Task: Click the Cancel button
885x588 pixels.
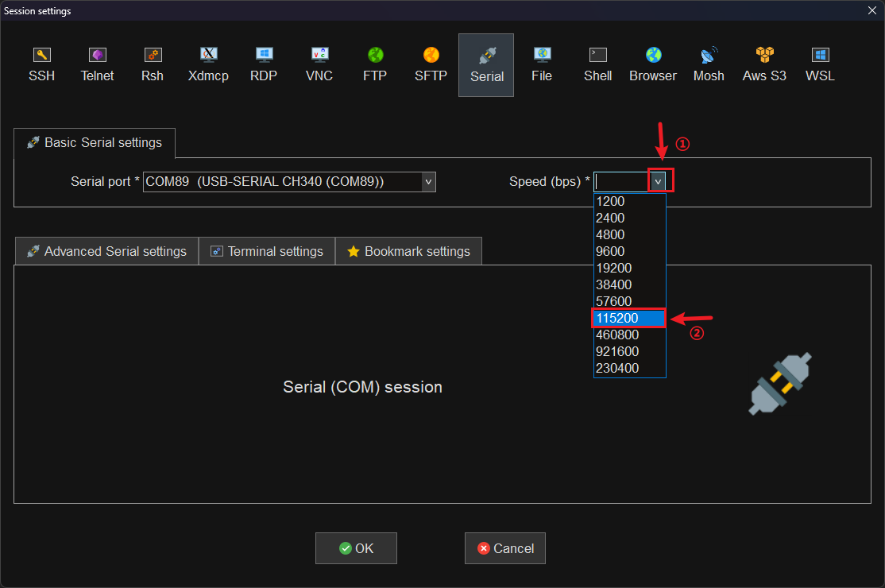Action: point(505,548)
